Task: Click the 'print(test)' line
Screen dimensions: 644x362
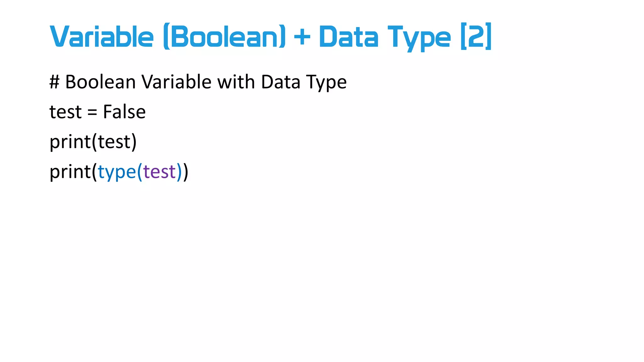Action: point(93,142)
